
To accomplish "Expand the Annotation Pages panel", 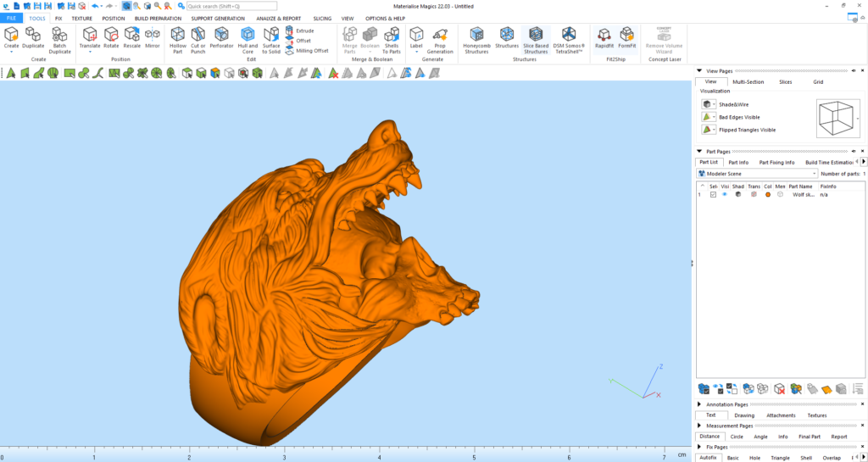I will (699, 405).
